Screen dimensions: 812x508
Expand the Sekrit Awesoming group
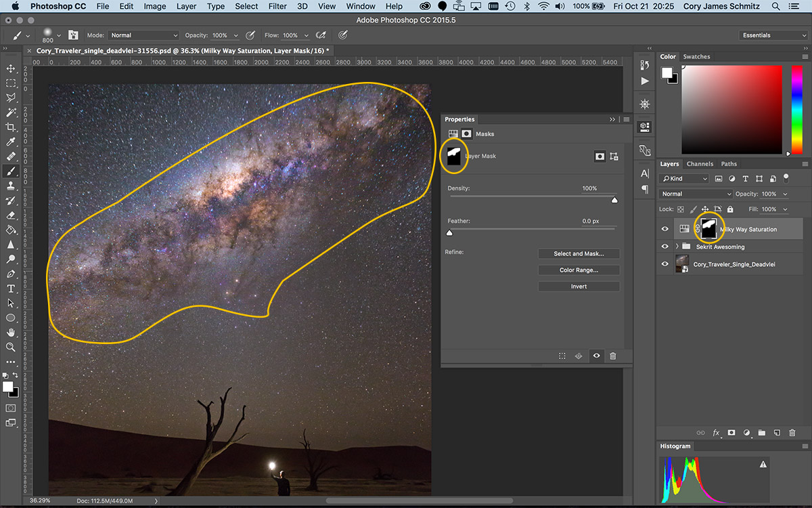click(x=677, y=247)
